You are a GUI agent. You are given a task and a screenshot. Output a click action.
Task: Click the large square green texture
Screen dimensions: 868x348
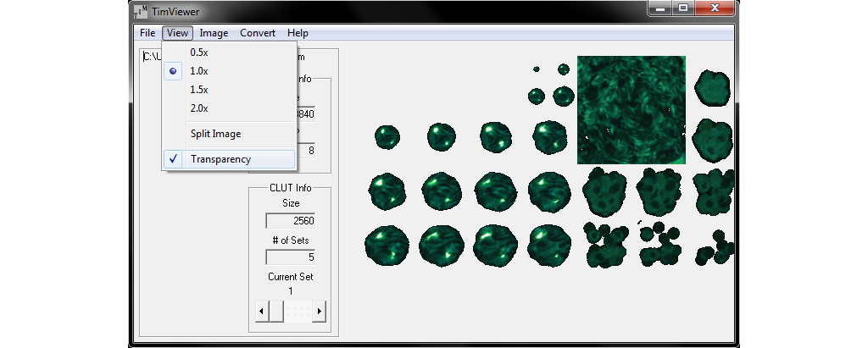coord(631,109)
